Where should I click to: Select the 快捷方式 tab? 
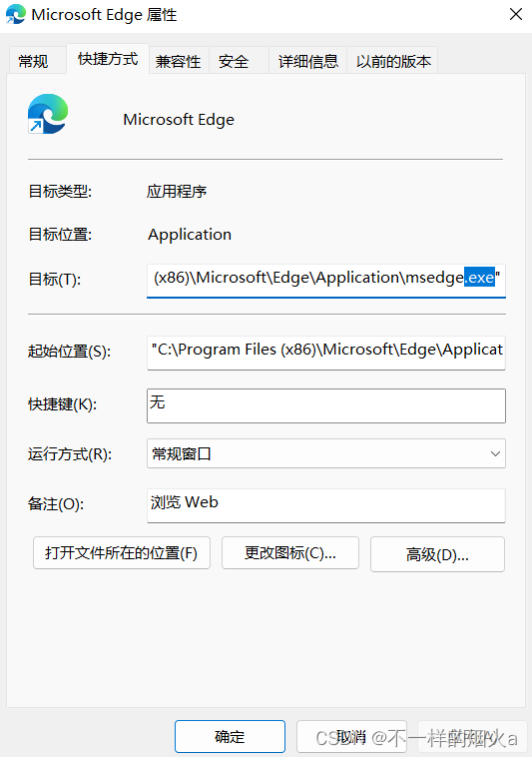(x=108, y=59)
